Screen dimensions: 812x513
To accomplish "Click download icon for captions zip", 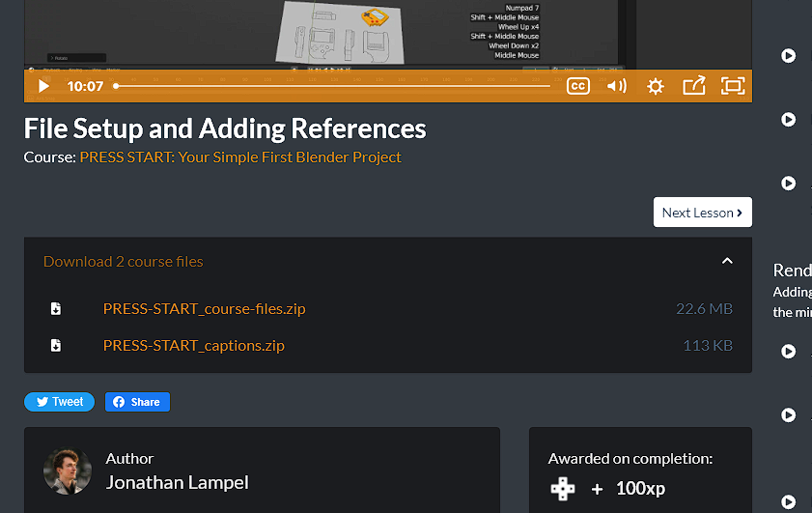I will click(x=56, y=345).
